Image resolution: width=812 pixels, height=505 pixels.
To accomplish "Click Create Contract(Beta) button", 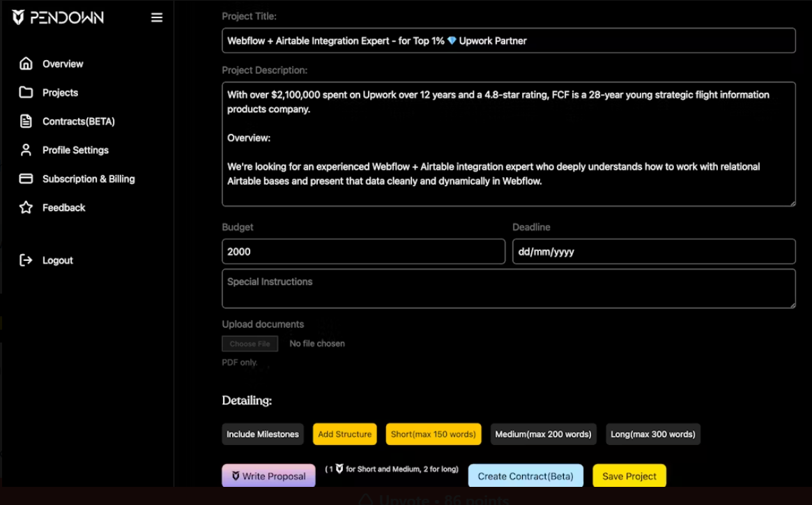I will (526, 476).
